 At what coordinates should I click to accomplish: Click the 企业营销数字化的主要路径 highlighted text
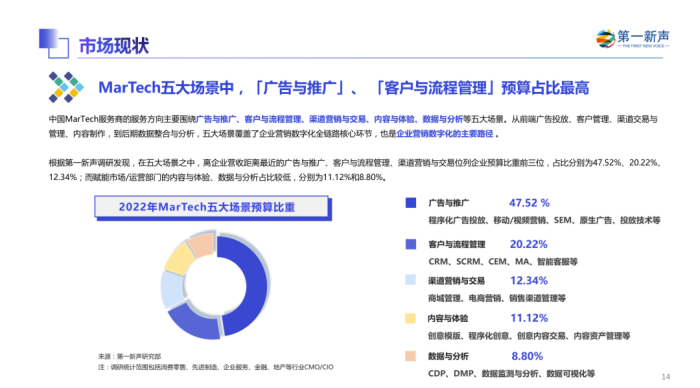(445, 134)
